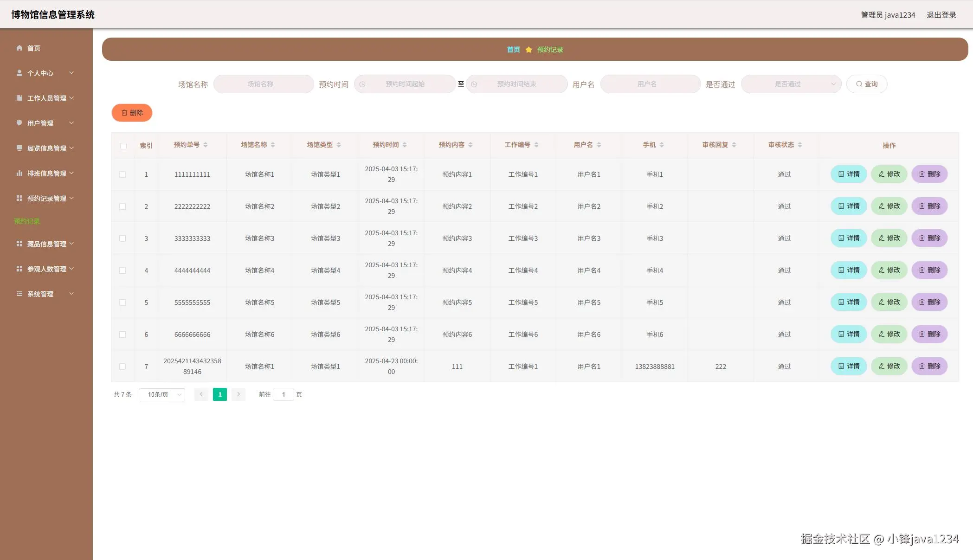Check the checkbox for row 7
This screenshot has width=973, height=560.
pos(122,367)
